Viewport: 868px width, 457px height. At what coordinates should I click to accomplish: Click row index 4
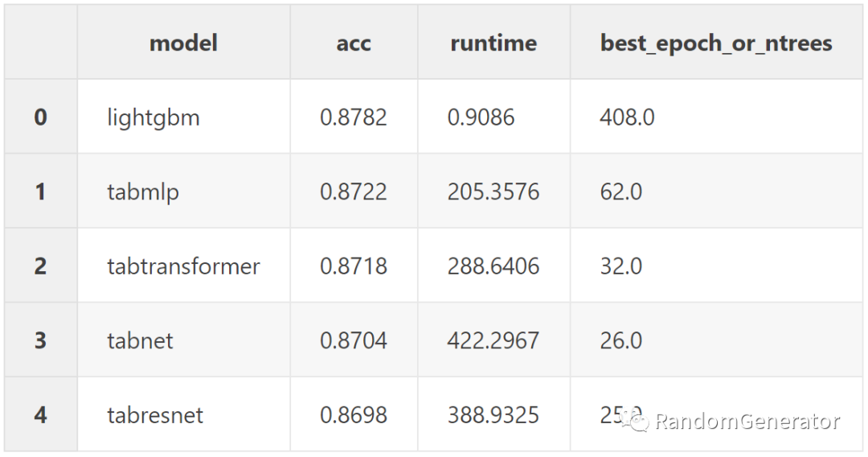tap(40, 415)
